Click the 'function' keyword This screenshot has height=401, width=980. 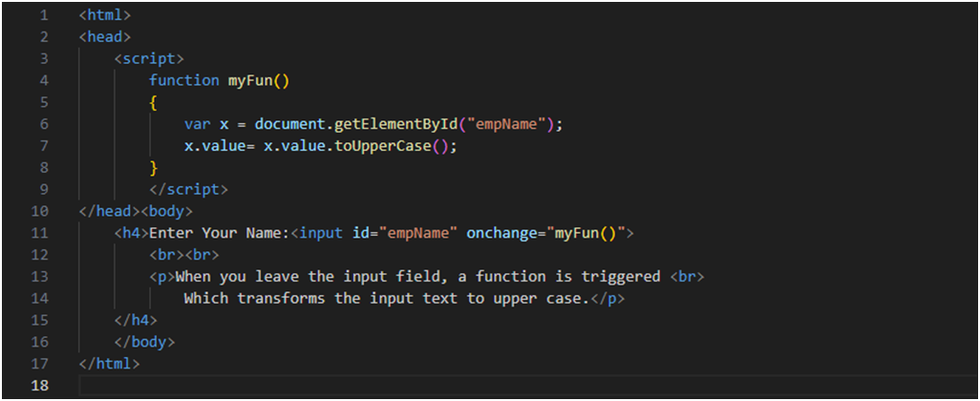pyautogui.click(x=183, y=80)
